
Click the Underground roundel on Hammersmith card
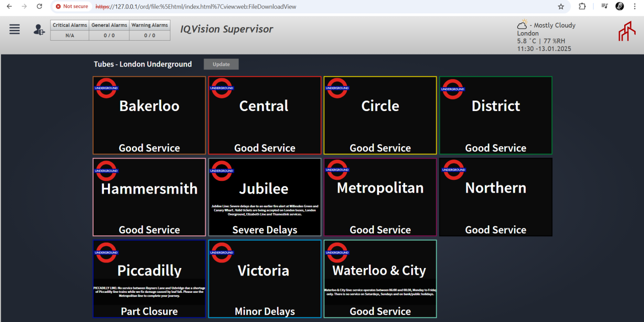106,170
